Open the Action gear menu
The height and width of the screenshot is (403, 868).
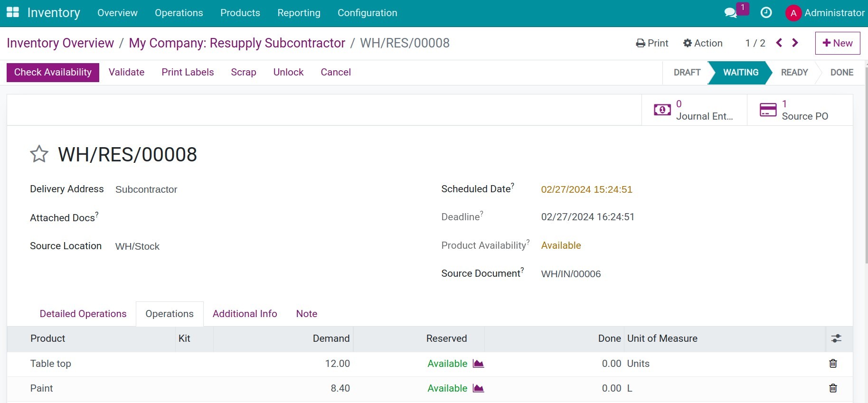coord(703,43)
